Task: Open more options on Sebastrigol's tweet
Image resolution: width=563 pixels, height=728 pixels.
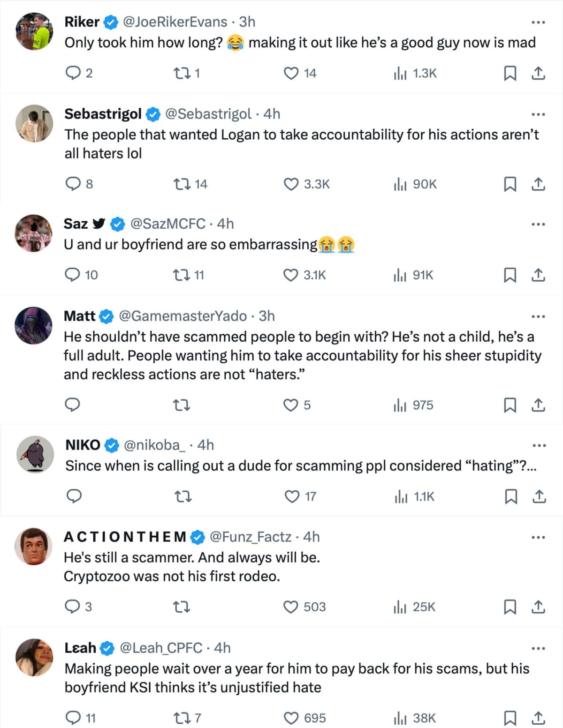Action: pos(538,114)
